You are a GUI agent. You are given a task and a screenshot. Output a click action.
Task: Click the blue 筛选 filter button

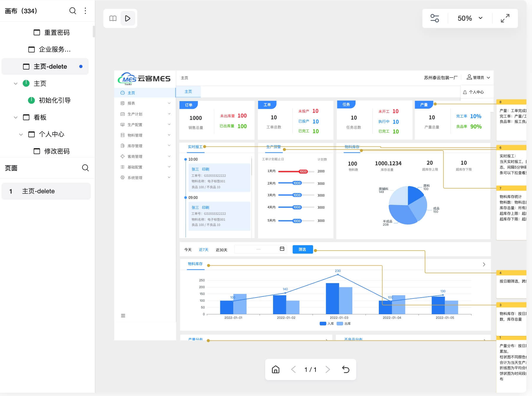(x=302, y=250)
